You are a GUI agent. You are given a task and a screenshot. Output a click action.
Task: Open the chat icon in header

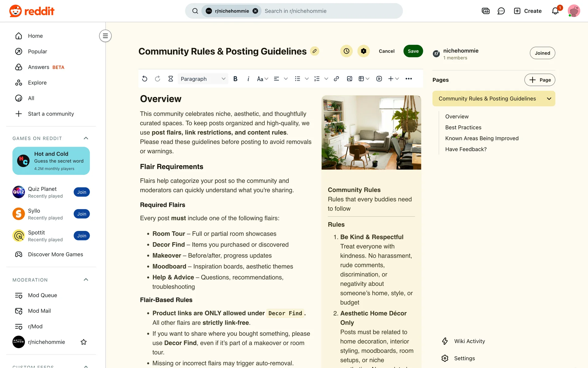501,11
